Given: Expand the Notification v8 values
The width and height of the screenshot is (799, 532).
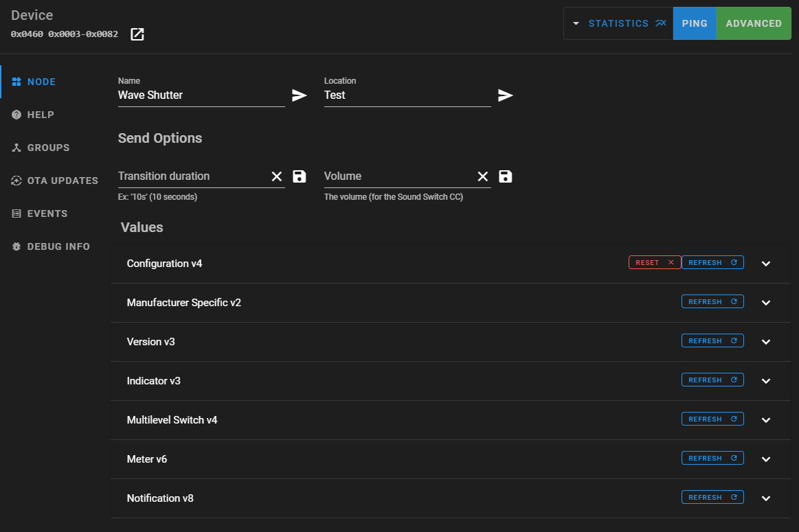Looking at the screenshot, I should pos(766,498).
